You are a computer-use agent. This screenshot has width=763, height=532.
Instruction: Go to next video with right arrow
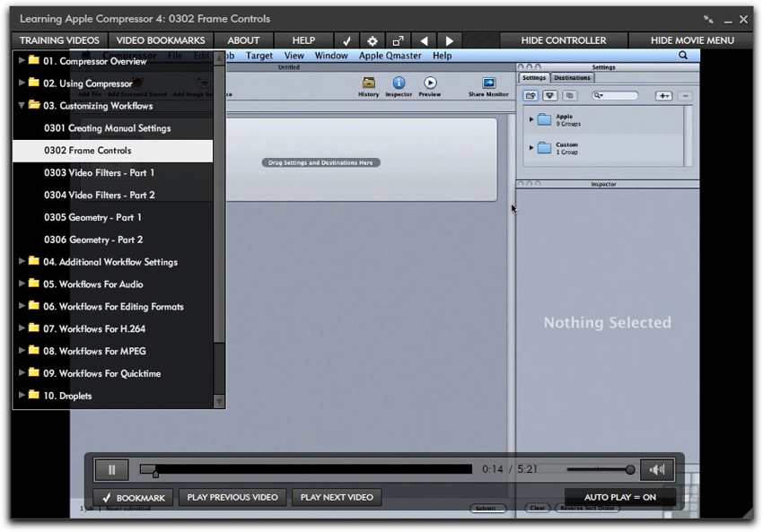tap(450, 41)
